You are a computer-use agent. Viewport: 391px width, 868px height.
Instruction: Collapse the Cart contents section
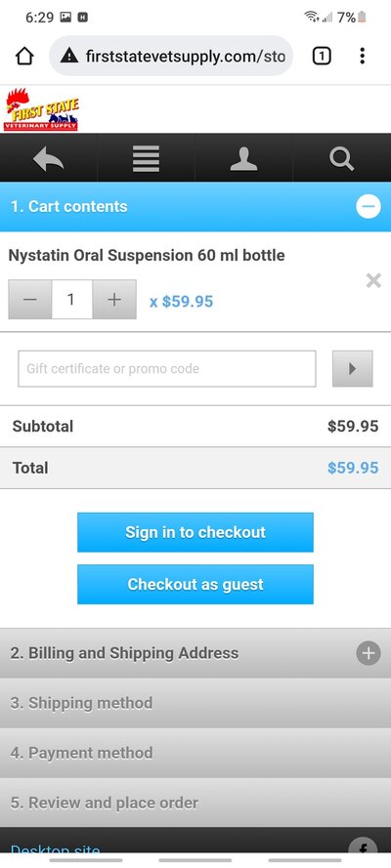369,207
